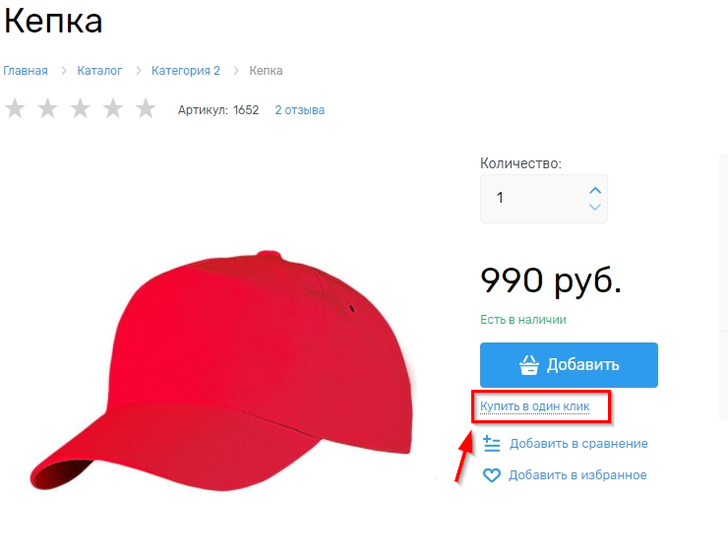Click the fourth rating star
This screenshot has height=560, width=728.
113,108
